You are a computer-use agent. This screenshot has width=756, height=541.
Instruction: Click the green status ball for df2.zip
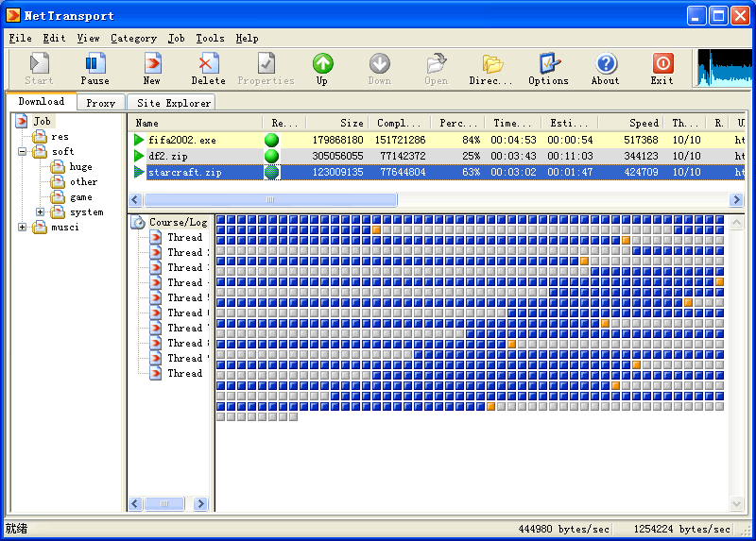(x=272, y=156)
